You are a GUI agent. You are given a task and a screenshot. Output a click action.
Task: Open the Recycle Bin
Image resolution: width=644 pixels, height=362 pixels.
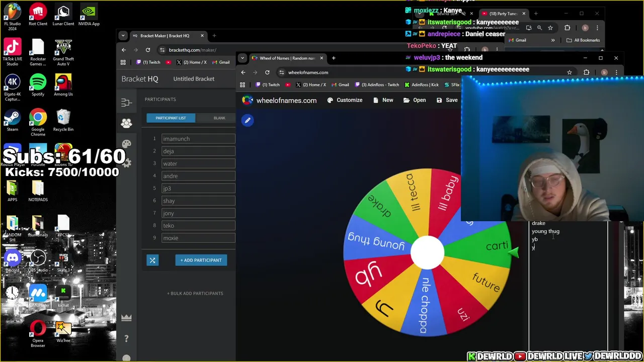coord(63,121)
